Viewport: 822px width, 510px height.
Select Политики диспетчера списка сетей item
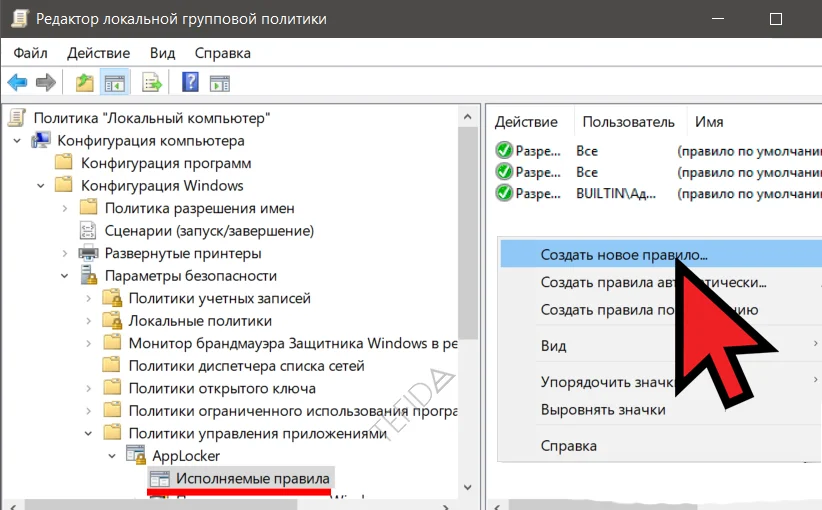[246, 365]
